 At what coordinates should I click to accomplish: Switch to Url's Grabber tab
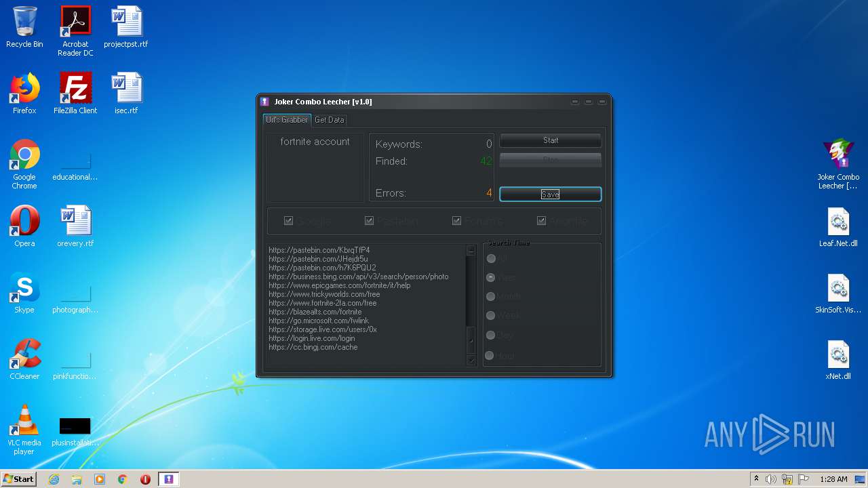click(x=287, y=120)
